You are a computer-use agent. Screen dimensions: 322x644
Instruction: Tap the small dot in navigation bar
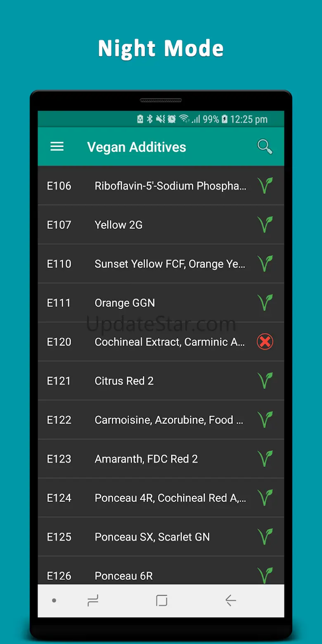(54, 601)
